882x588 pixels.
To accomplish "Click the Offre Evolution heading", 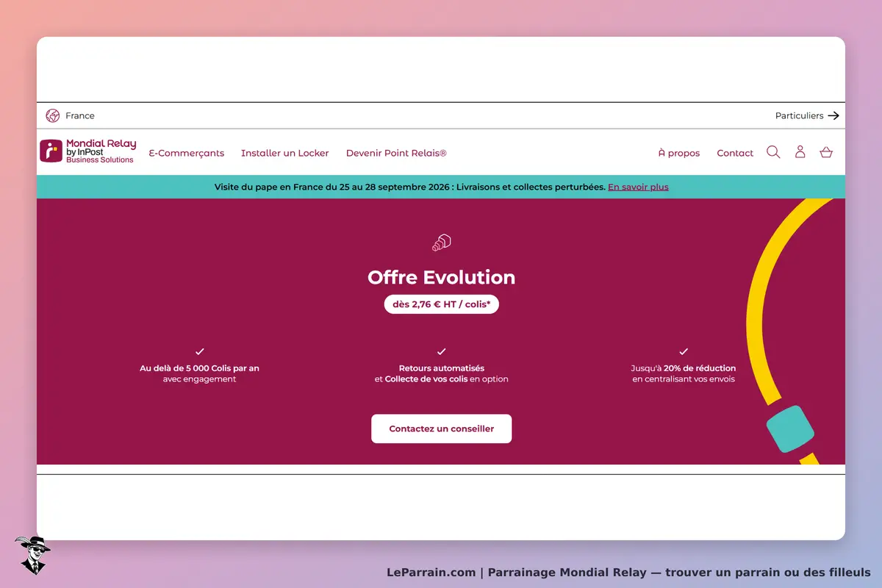I will 441,277.
